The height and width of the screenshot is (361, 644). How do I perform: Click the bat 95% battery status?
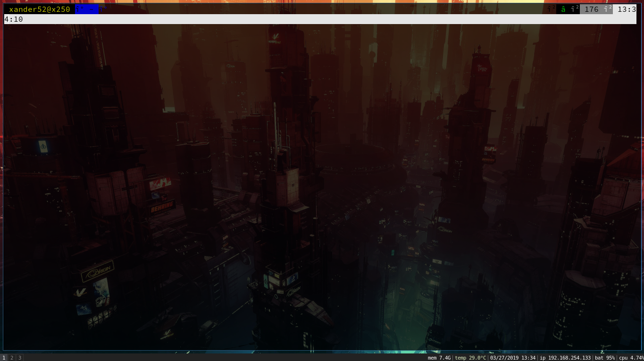pyautogui.click(x=605, y=358)
